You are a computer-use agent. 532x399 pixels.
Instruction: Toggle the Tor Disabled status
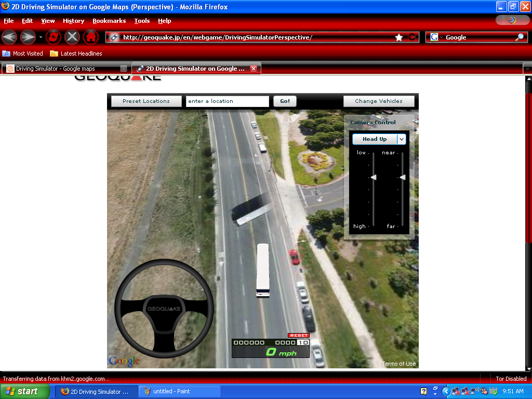point(511,379)
